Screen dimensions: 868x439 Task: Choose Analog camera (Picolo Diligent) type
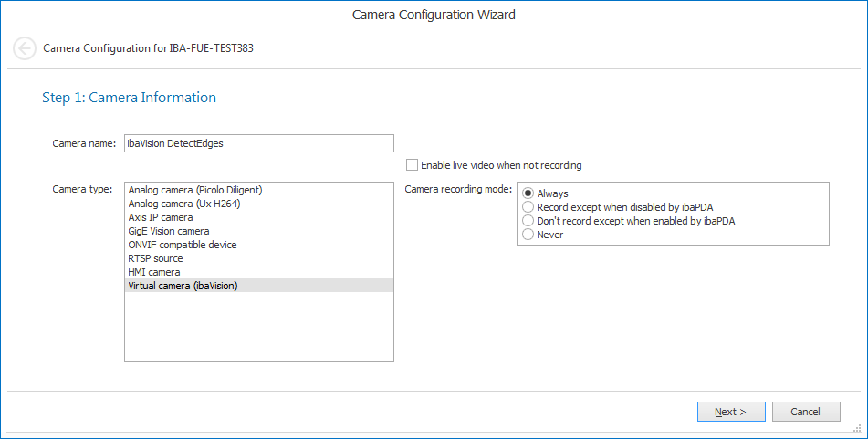pos(195,190)
